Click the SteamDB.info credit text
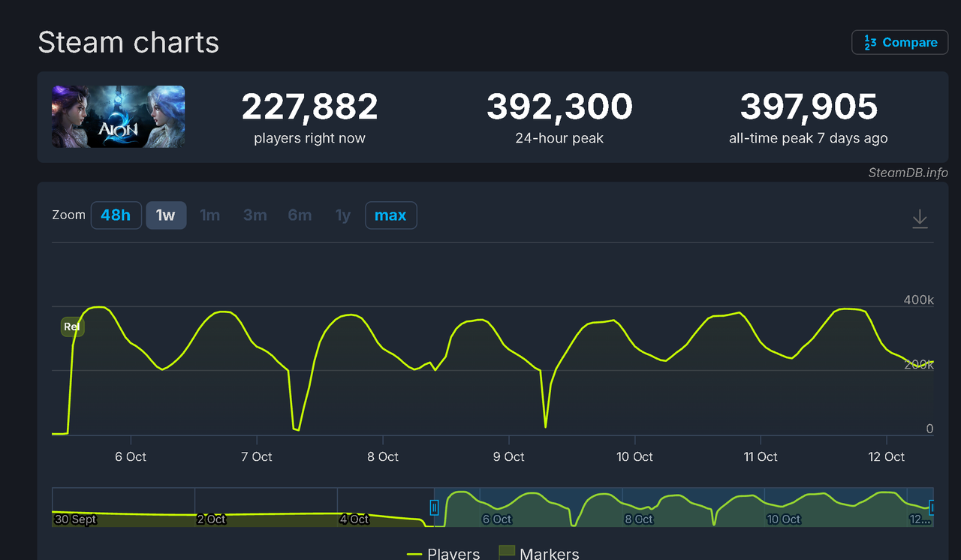961x560 pixels. coord(908,173)
